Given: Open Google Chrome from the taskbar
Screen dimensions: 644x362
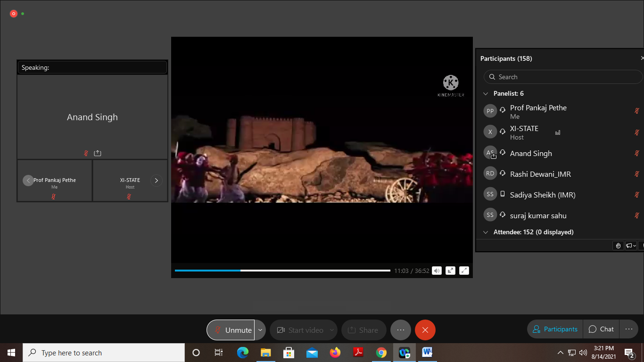Looking at the screenshot, I should [x=381, y=353].
